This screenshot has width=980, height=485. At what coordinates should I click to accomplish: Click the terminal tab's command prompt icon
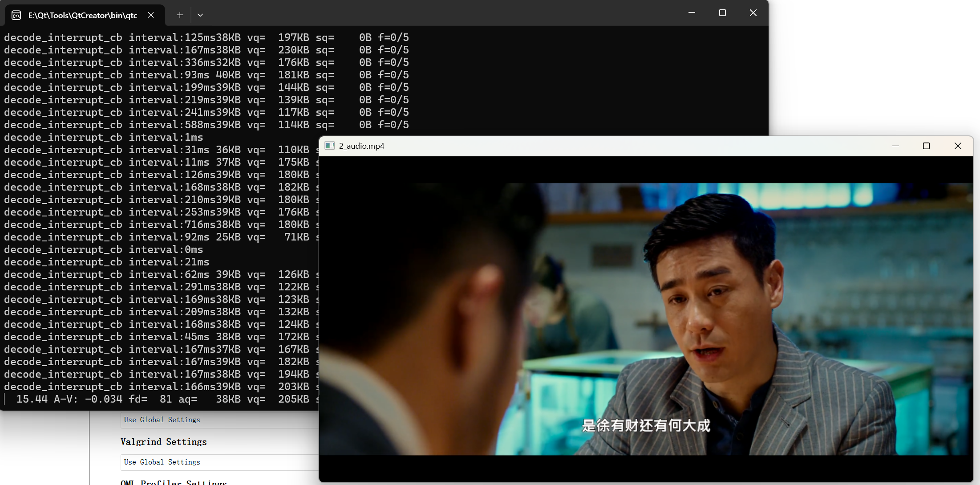point(16,16)
